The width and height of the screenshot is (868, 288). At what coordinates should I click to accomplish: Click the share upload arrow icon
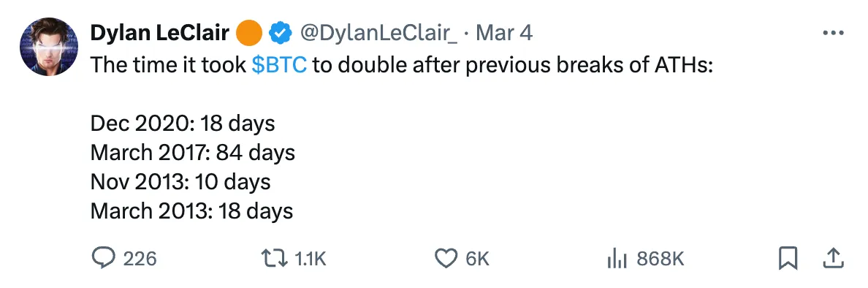pyautogui.click(x=834, y=258)
